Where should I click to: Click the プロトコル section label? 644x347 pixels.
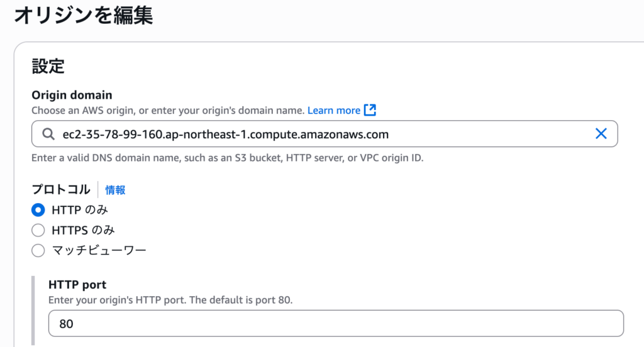coord(61,189)
